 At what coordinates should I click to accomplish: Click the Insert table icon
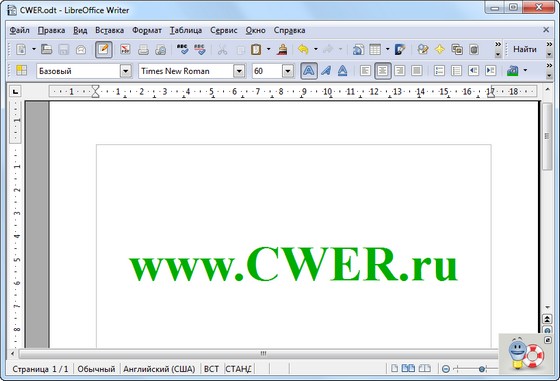pos(375,49)
